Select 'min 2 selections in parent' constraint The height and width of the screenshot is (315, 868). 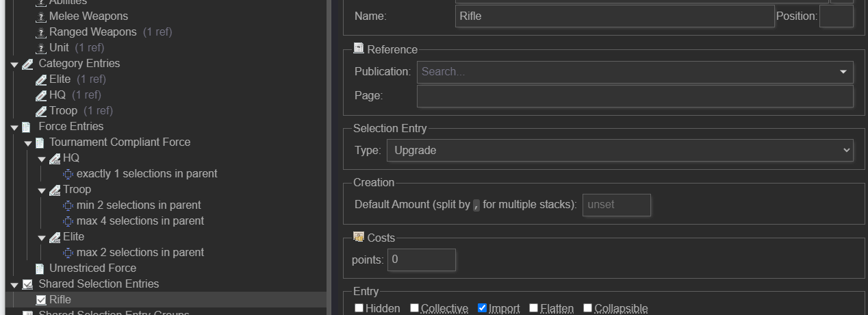(139, 205)
